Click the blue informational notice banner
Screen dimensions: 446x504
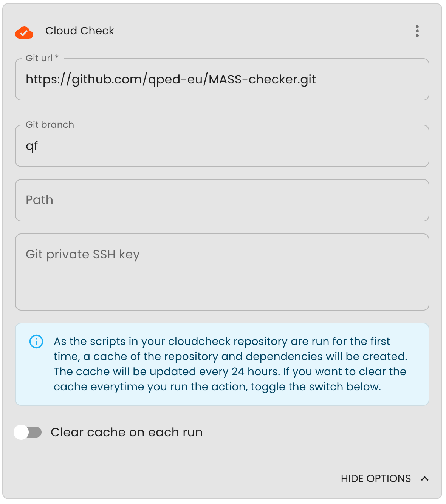click(x=222, y=363)
